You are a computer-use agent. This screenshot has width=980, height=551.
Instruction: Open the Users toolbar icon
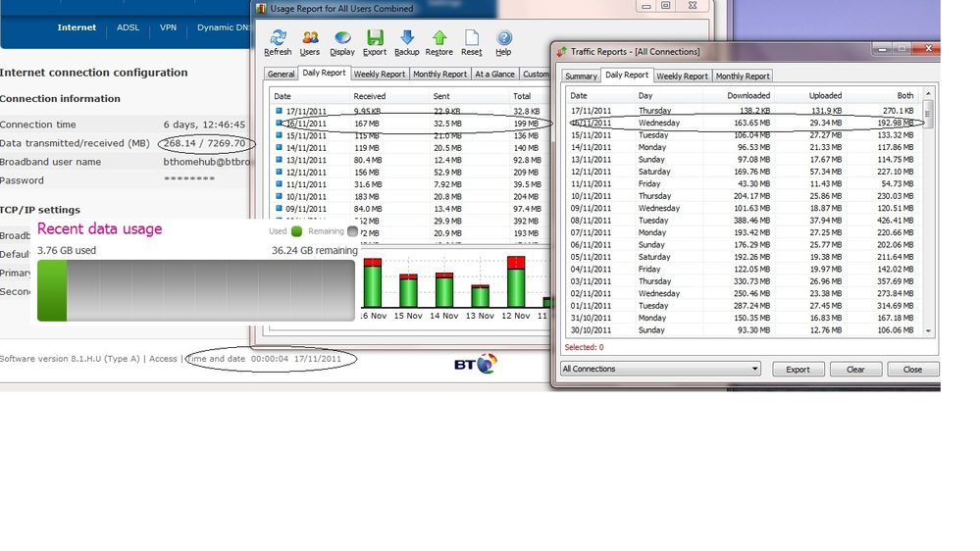click(x=310, y=38)
